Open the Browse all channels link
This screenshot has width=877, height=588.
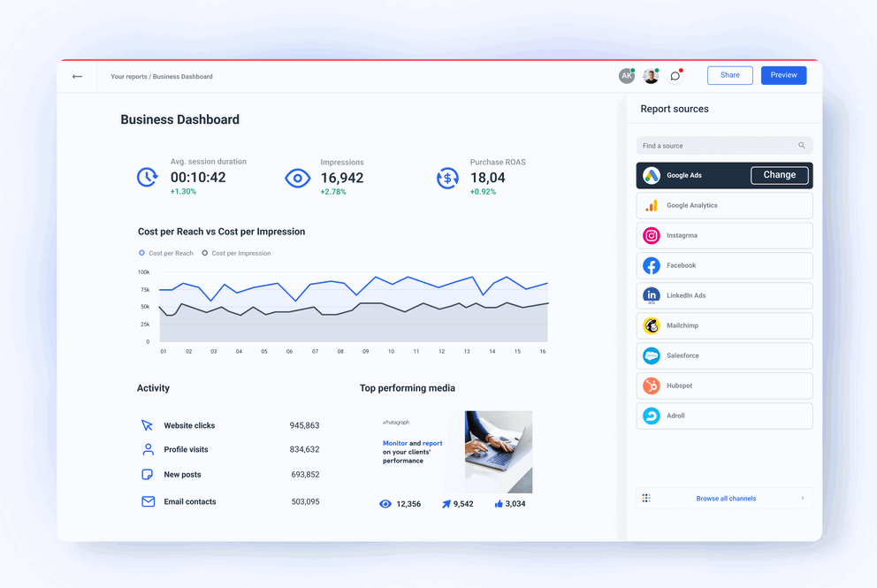tap(727, 498)
